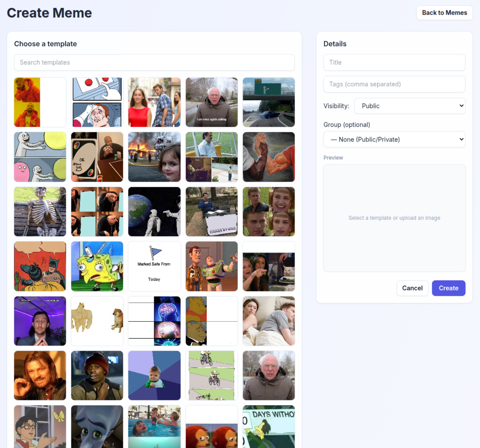Click the Create button
This screenshot has width=480, height=448.
point(449,288)
